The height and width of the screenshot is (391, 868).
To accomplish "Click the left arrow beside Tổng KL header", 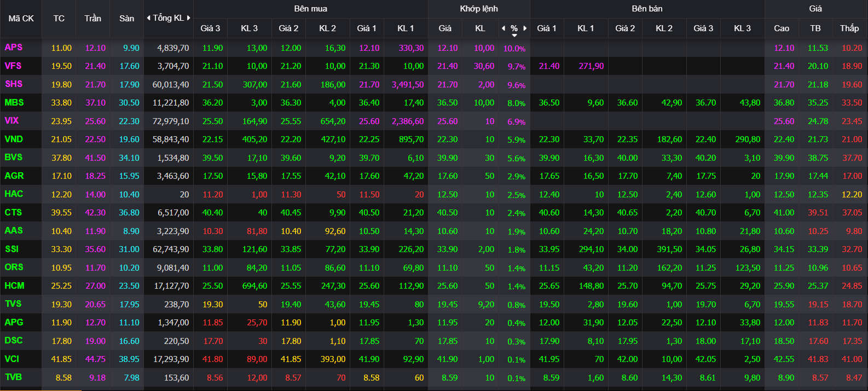I will pos(148,18).
